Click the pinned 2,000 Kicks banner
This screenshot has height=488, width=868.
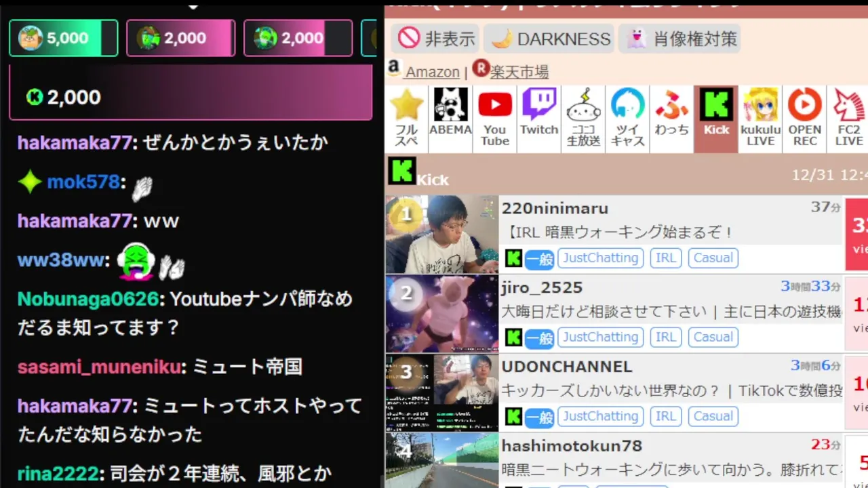click(x=191, y=93)
